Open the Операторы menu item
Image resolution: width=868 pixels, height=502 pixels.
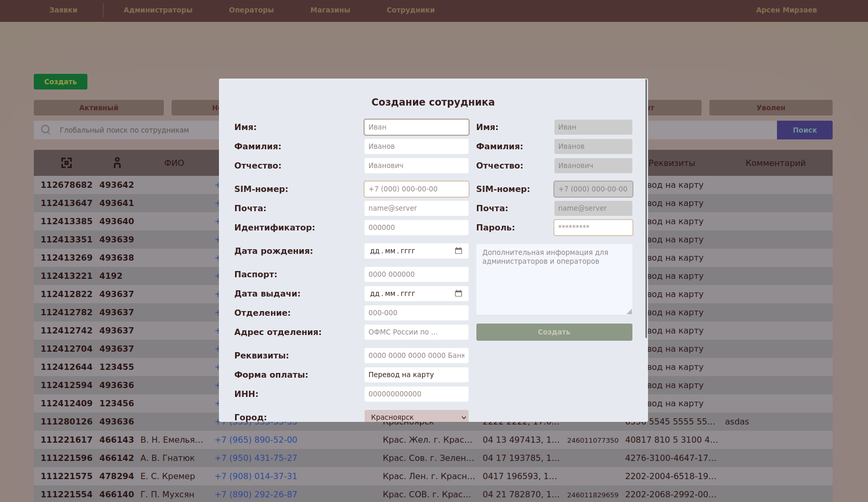[251, 10]
